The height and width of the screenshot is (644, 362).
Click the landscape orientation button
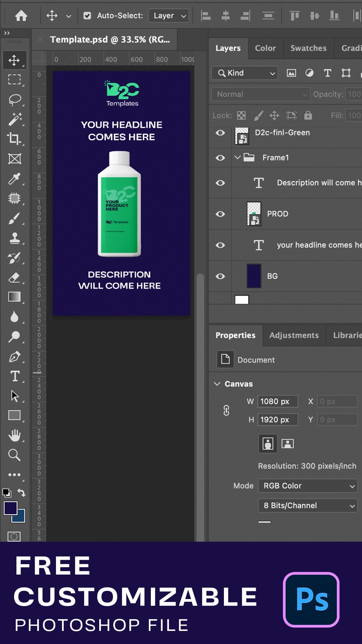coord(288,444)
